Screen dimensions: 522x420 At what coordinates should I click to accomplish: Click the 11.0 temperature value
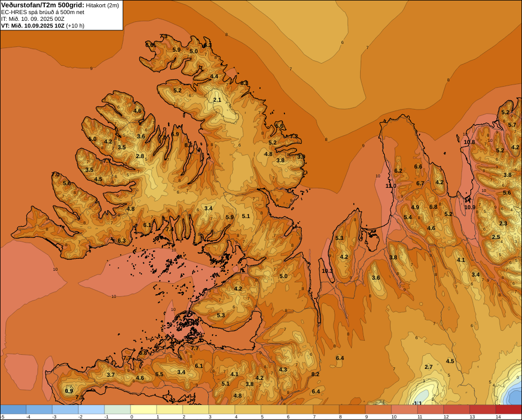[391, 186]
